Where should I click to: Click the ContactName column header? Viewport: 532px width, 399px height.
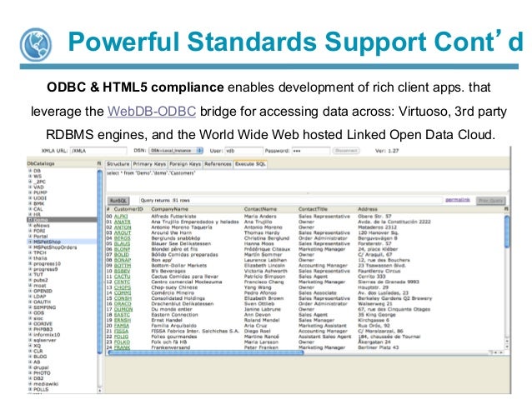click(260, 209)
